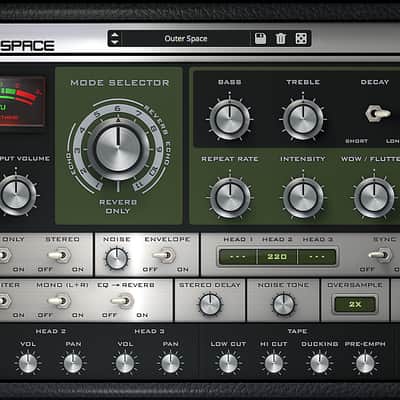Click the Head 2 value 220
400x400 pixels.
(277, 257)
